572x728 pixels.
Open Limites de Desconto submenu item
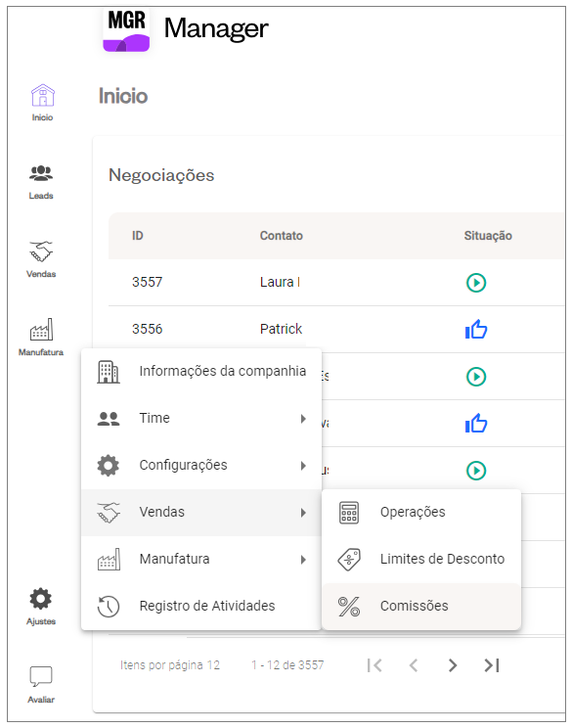click(421, 559)
